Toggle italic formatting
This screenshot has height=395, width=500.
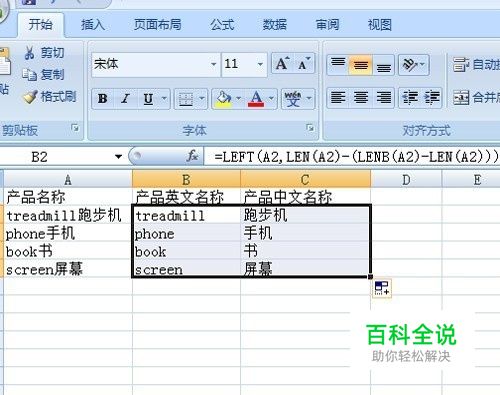[125, 99]
